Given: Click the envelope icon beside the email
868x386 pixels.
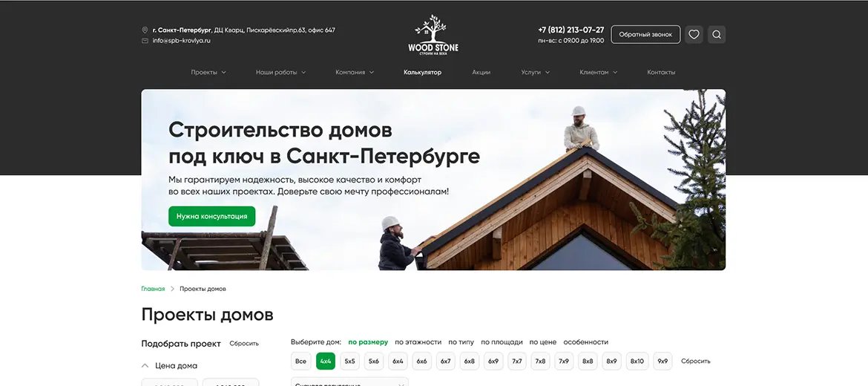Looking at the screenshot, I should tap(145, 40).
